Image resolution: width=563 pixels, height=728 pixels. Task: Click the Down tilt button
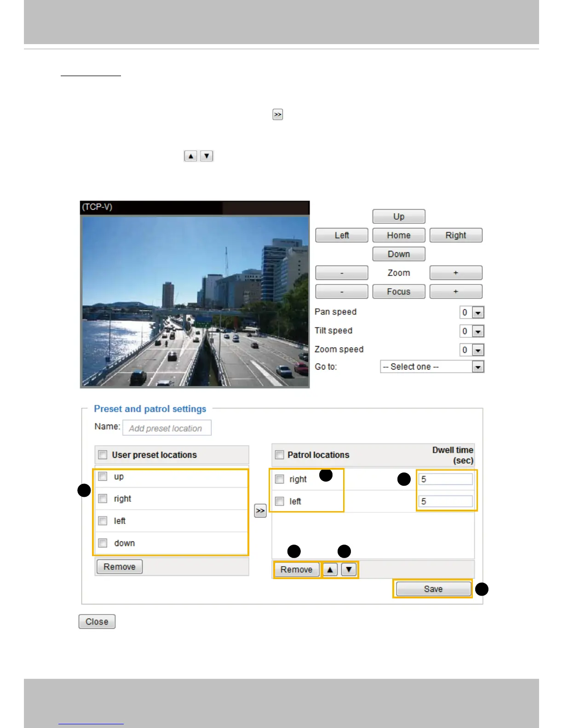click(x=398, y=254)
